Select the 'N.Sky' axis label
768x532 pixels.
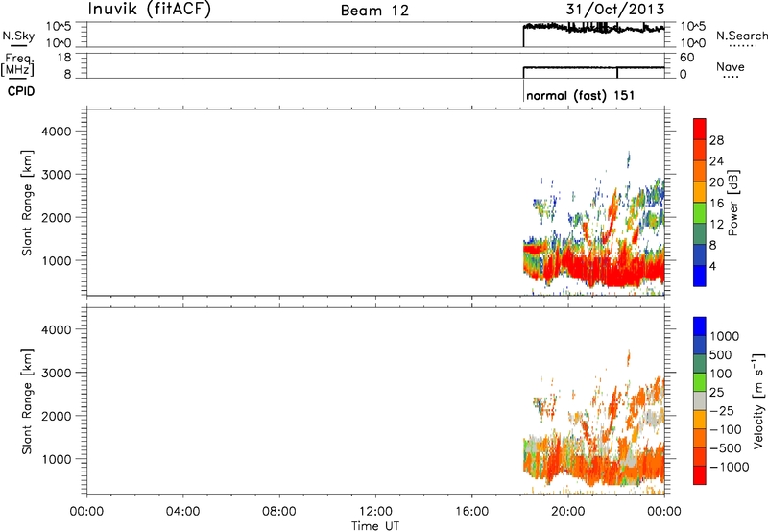[x=18, y=36]
